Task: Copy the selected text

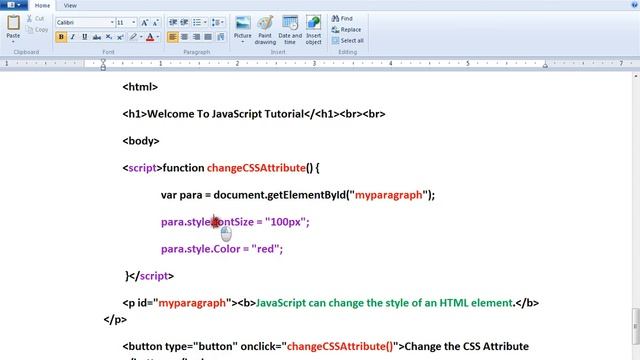Action: (37, 29)
